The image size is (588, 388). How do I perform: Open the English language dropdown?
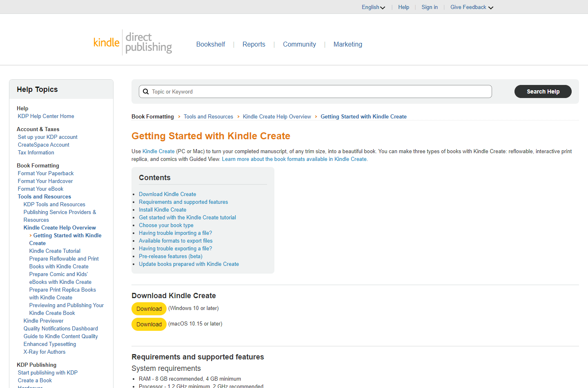coord(373,7)
